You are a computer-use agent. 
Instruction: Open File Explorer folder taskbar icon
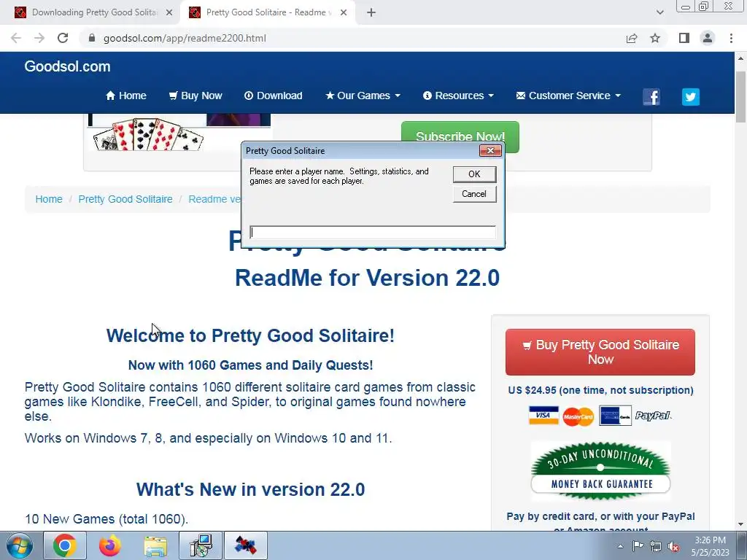[x=155, y=545]
